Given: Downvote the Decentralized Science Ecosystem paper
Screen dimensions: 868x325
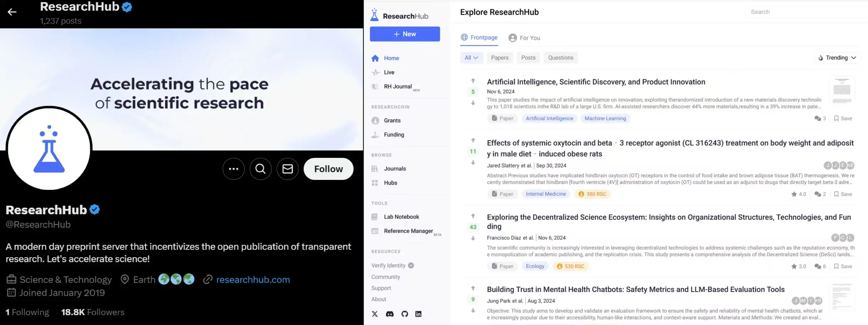Looking at the screenshot, I should (x=473, y=238).
